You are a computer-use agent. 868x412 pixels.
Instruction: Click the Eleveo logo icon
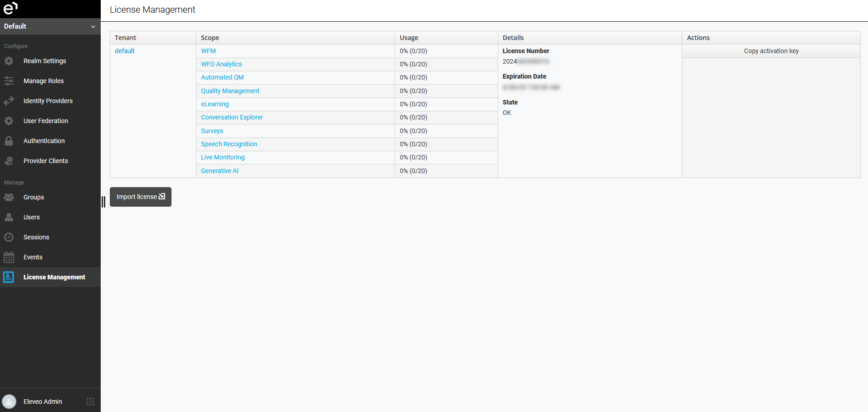click(x=10, y=8)
